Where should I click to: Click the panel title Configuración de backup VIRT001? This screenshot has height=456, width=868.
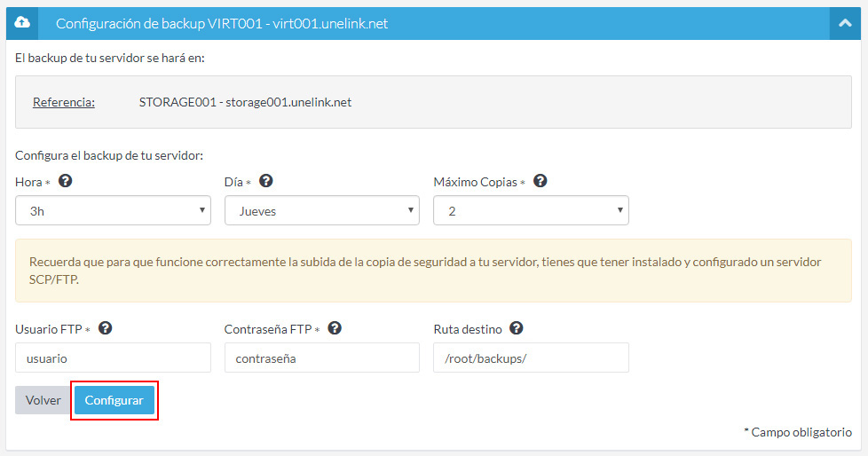click(222, 24)
